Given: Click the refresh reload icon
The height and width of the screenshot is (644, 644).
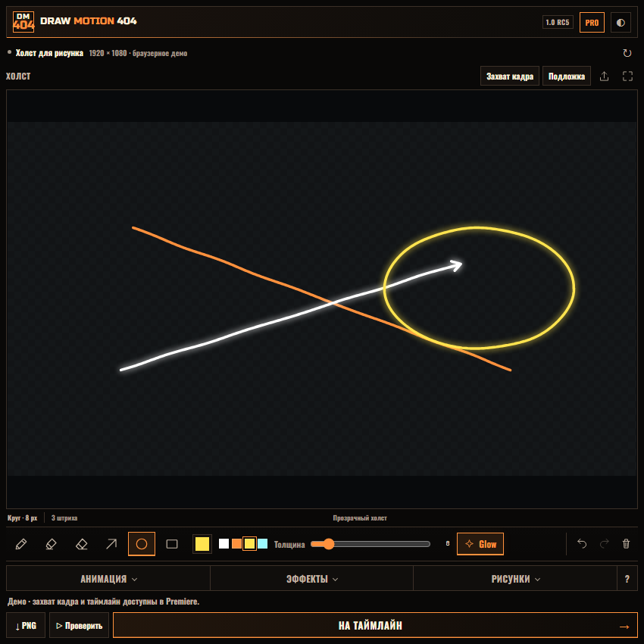Looking at the screenshot, I should [627, 53].
